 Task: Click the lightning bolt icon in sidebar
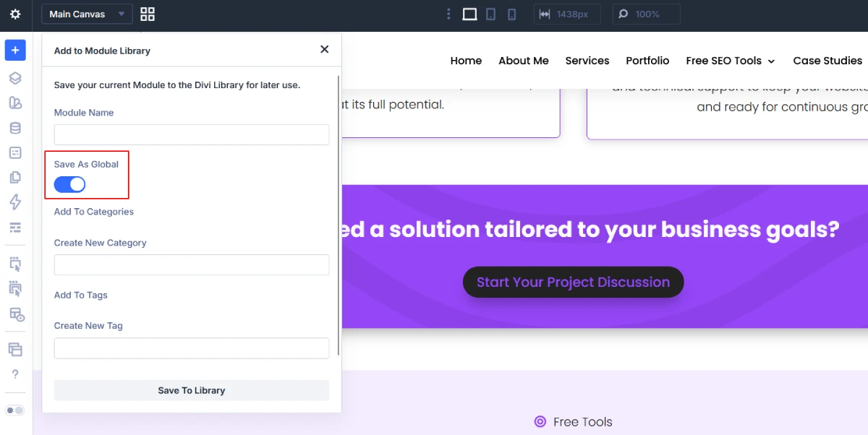point(15,202)
